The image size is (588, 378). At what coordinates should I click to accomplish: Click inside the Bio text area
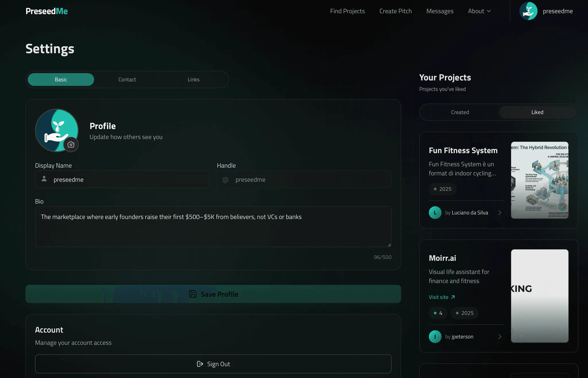(x=213, y=227)
